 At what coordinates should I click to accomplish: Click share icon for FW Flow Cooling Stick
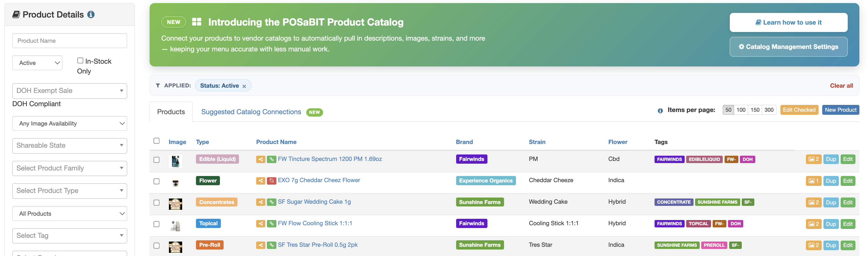pos(260,224)
